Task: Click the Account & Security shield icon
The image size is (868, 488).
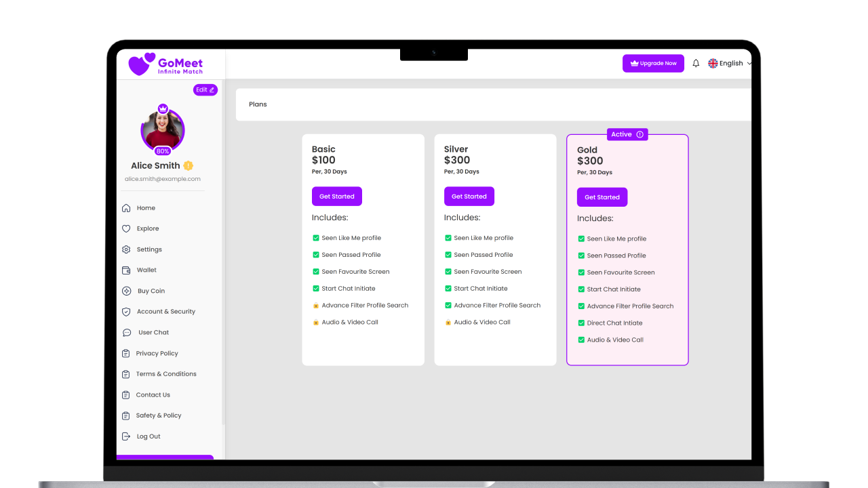Action: click(x=126, y=312)
